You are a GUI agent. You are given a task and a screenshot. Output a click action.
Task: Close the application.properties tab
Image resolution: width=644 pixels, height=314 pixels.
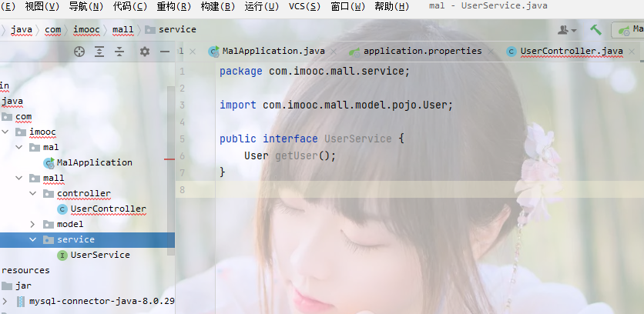coord(491,52)
